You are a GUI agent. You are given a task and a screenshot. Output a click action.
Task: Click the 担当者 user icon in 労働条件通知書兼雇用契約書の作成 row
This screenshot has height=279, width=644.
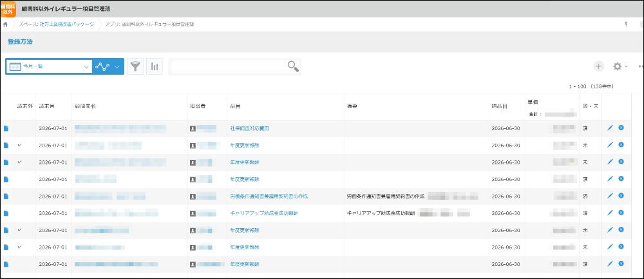click(x=193, y=197)
